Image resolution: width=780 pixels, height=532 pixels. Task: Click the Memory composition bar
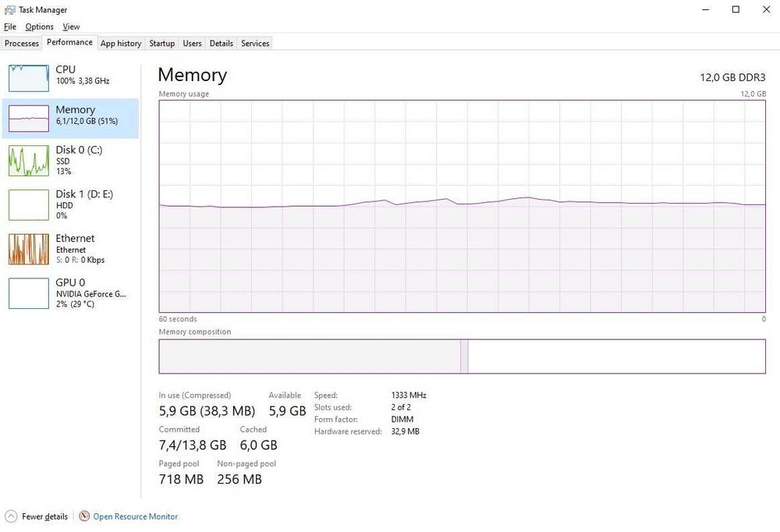click(x=462, y=356)
